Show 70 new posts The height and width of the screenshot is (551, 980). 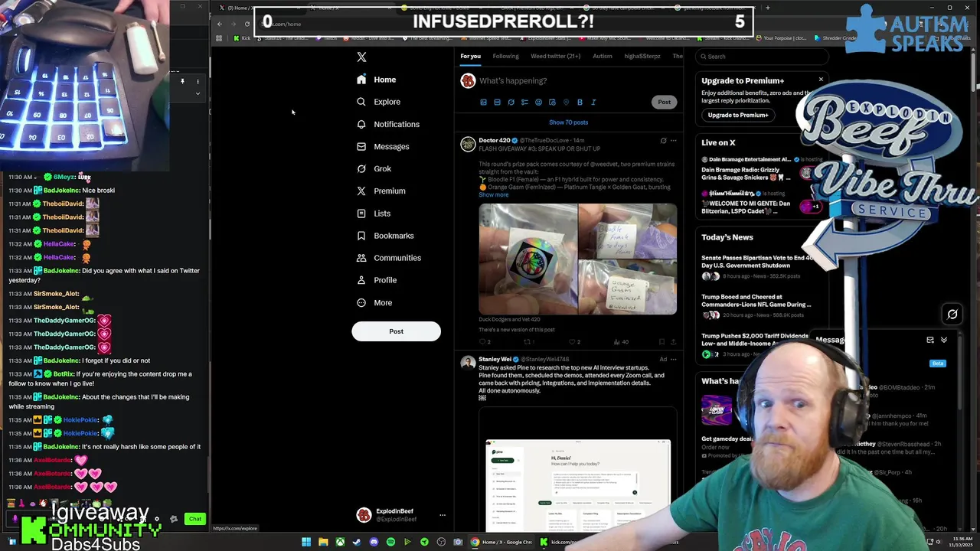[x=568, y=122]
